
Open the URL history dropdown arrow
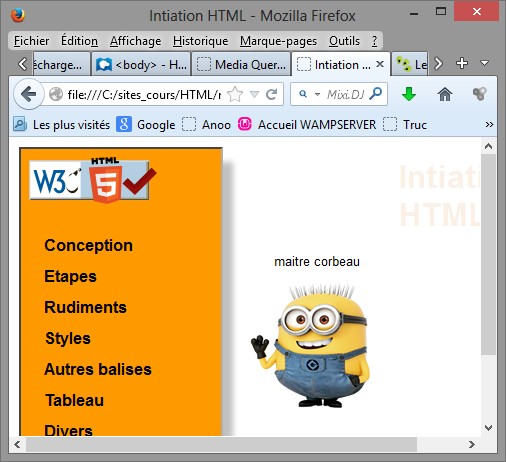(x=254, y=94)
